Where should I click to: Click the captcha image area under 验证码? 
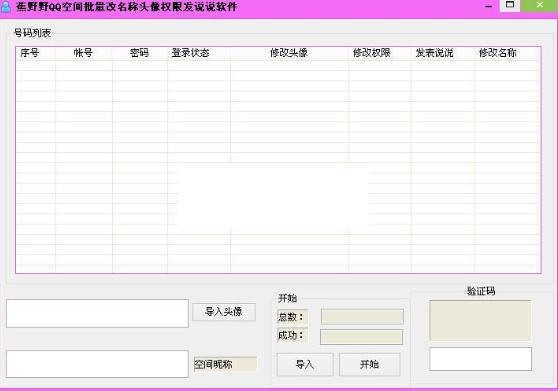(x=480, y=321)
